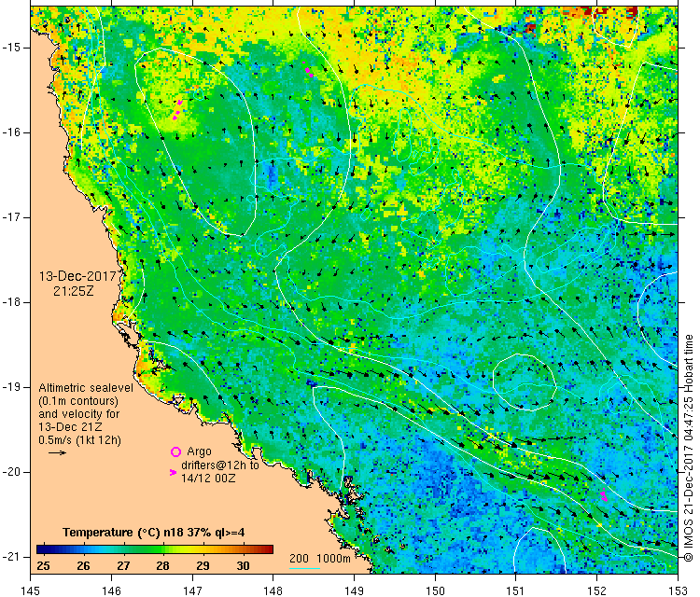Screen dimensions: 700x597
Task: Click the colorbar value 28
Action: (163, 566)
